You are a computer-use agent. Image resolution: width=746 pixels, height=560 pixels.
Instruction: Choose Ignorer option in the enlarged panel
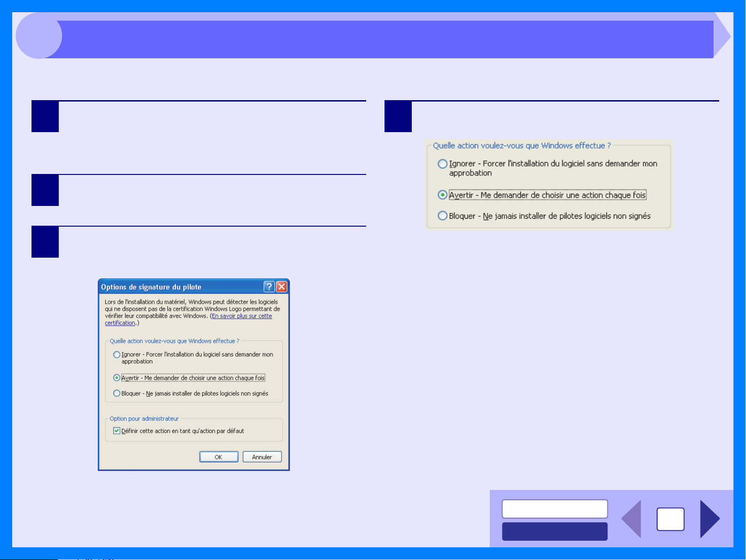point(442,164)
